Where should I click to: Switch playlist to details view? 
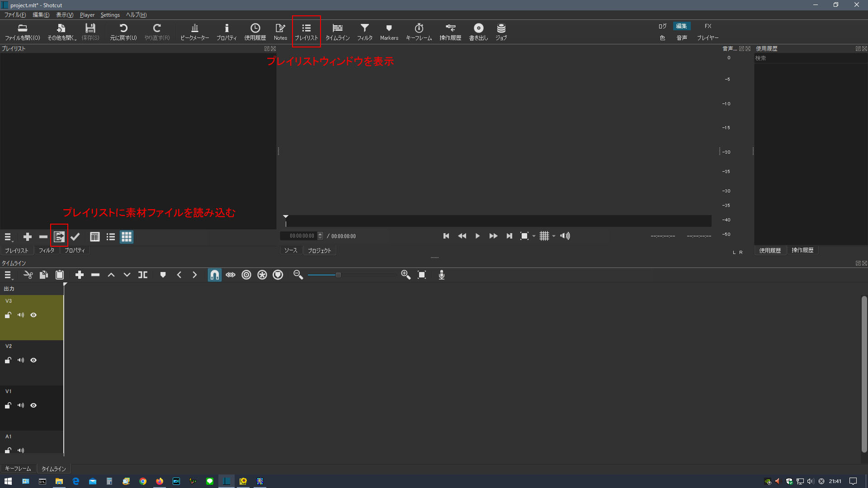pyautogui.click(x=95, y=237)
